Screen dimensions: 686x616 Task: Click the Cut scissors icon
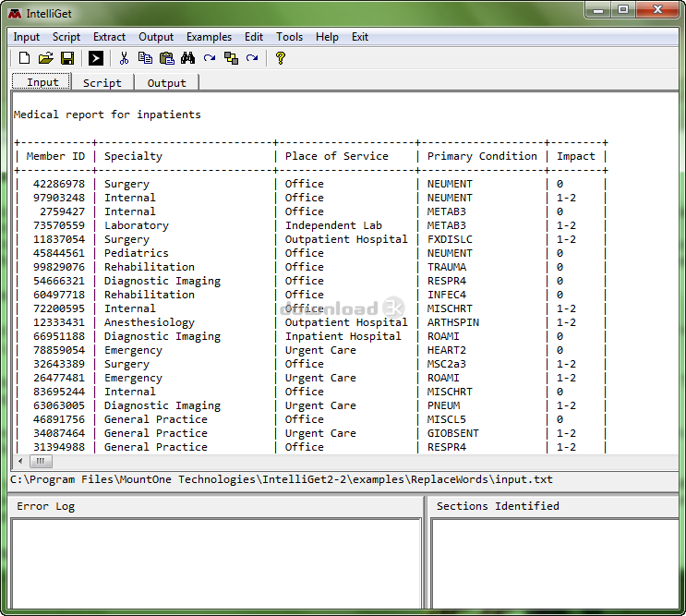[125, 58]
